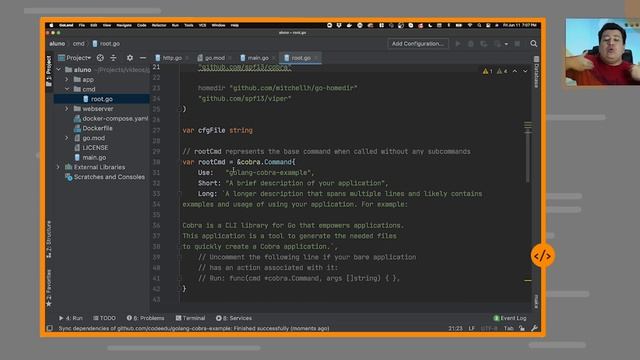Open the Run tool window
The height and width of the screenshot is (360, 640).
(71, 318)
